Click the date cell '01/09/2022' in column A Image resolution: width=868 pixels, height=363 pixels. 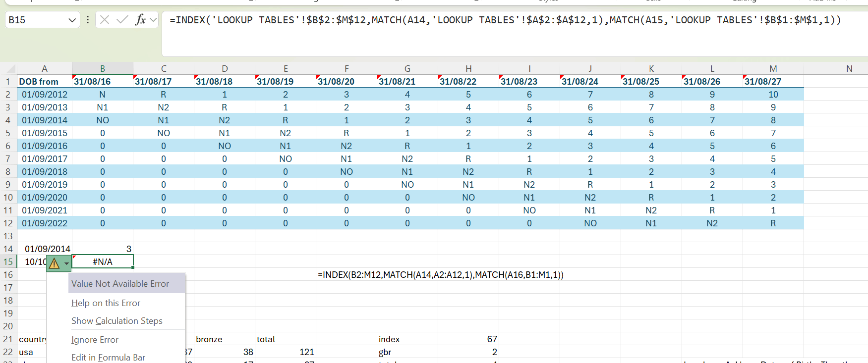(45, 223)
